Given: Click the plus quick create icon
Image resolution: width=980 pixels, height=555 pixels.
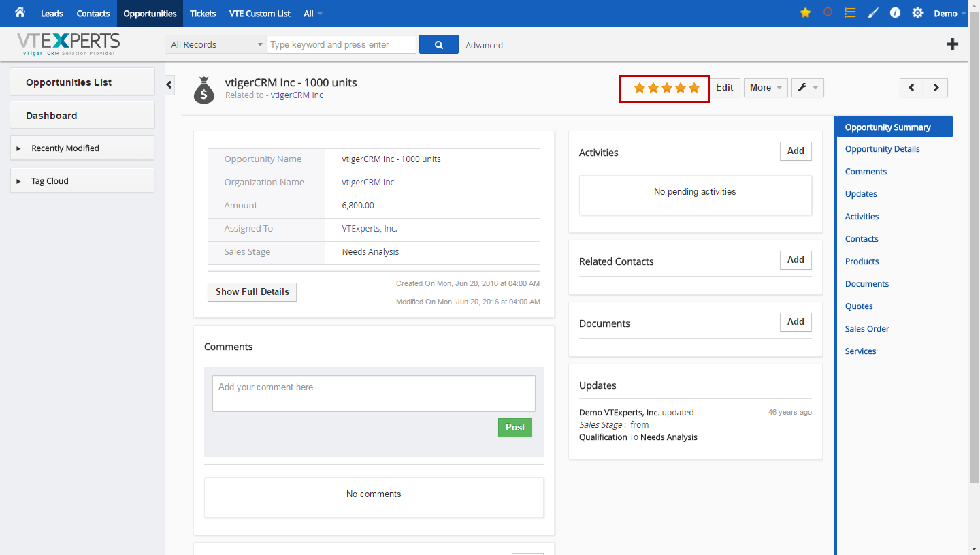Looking at the screenshot, I should point(953,44).
